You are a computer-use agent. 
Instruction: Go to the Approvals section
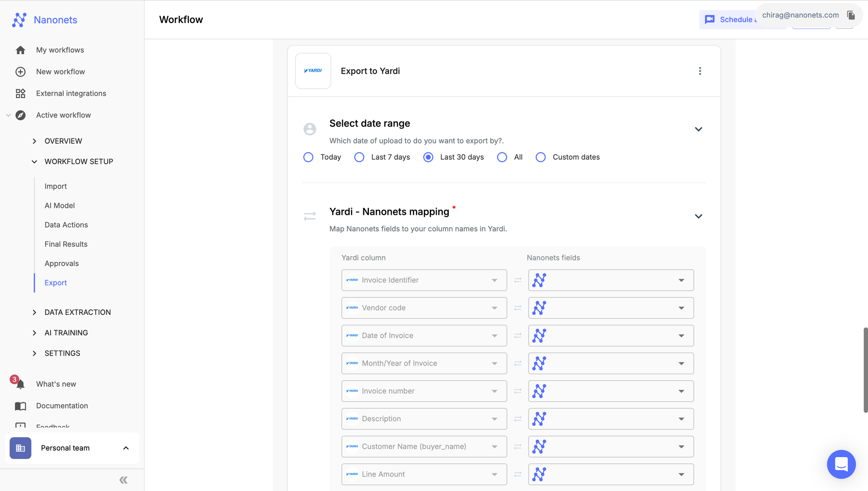click(62, 264)
